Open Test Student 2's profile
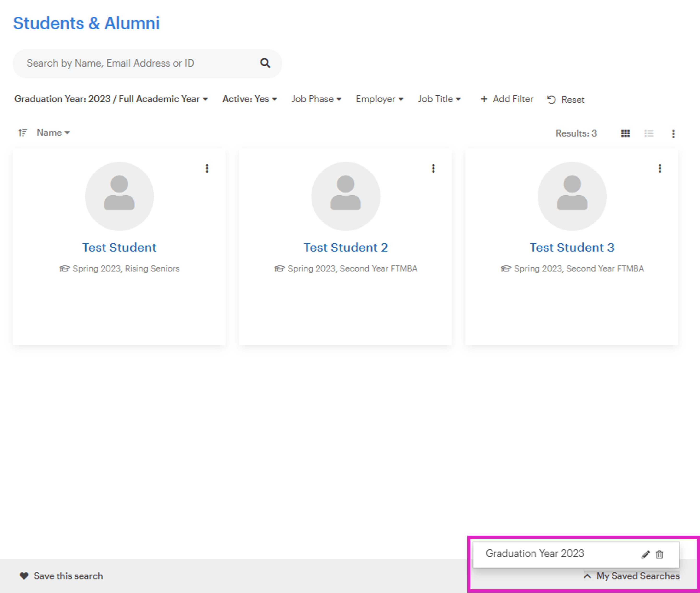 coord(346,248)
